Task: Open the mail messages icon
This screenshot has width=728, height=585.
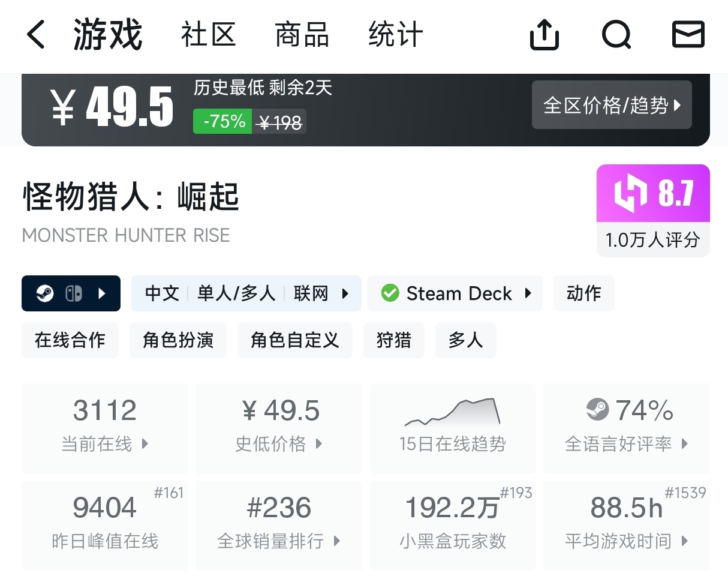Action: (688, 35)
